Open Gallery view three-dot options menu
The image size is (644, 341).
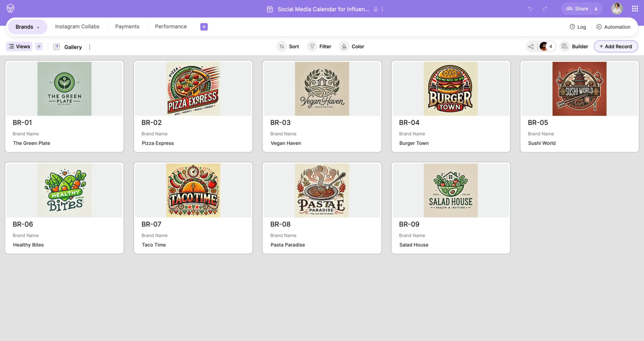point(89,47)
